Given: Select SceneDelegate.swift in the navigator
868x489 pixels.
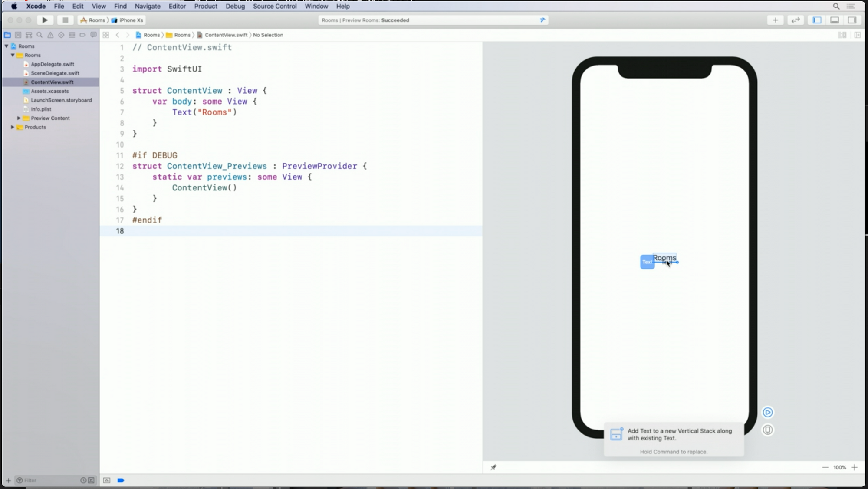Looking at the screenshot, I should click(x=55, y=73).
